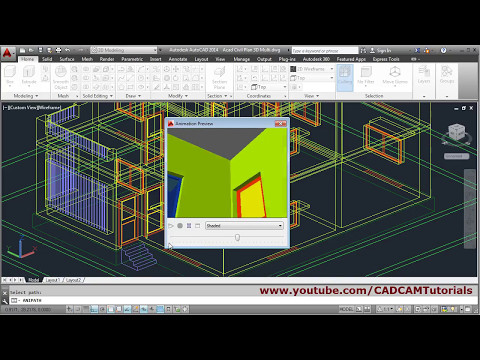Expand the Modify panel
Image resolution: width=480 pixels, height=360 pixels.
pyautogui.click(x=178, y=96)
